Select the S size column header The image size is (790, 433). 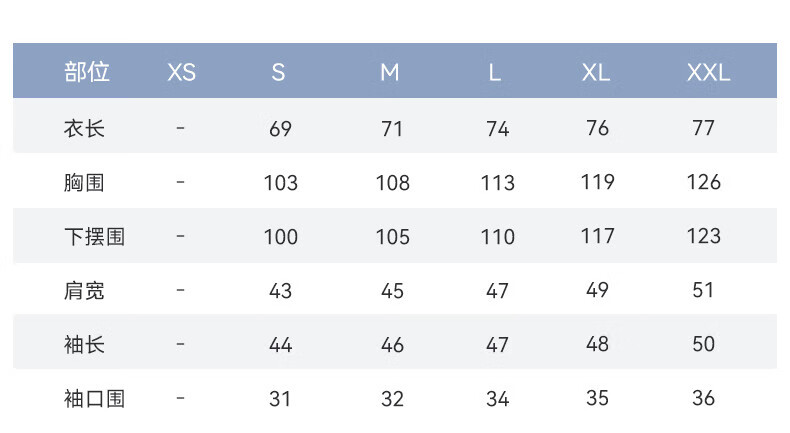tap(278, 73)
